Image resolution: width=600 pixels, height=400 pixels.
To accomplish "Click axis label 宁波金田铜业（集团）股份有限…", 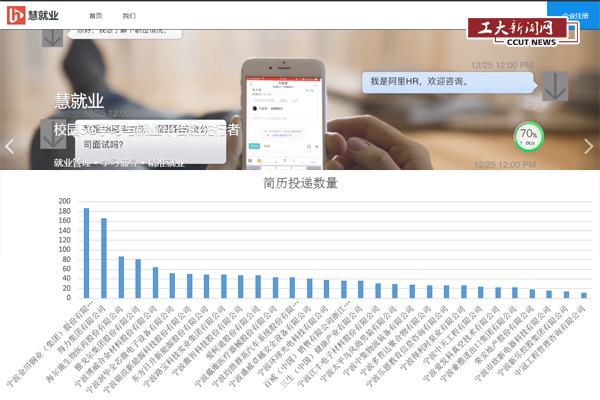I will pos(50,343).
